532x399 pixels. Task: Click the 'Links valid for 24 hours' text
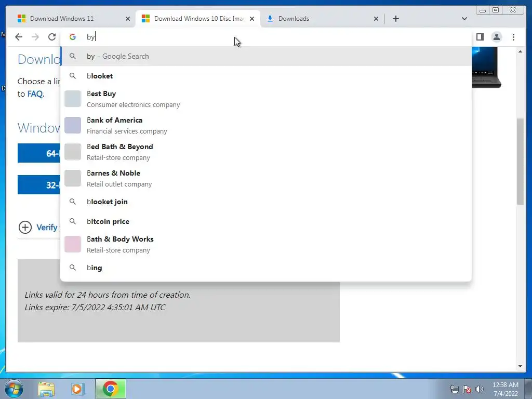[x=108, y=295]
